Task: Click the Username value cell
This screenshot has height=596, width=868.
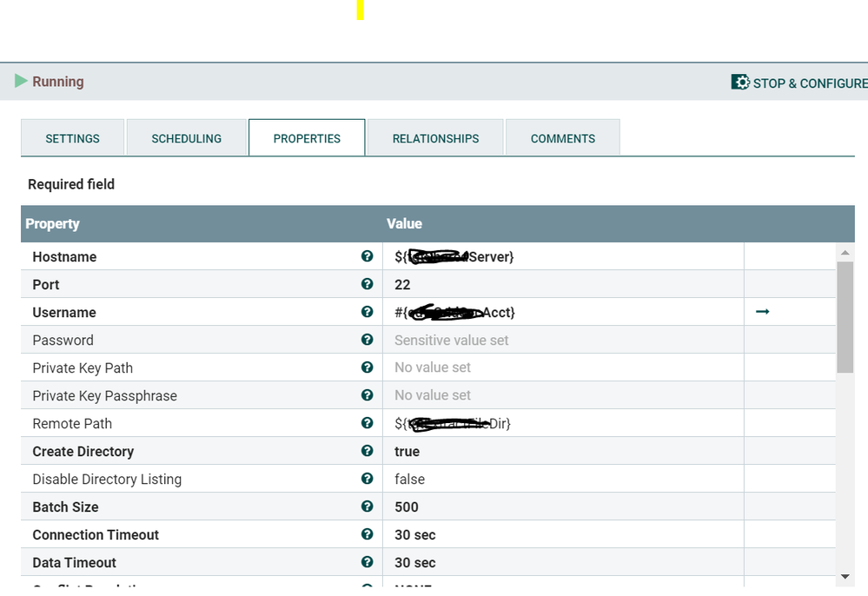Action: (x=563, y=312)
